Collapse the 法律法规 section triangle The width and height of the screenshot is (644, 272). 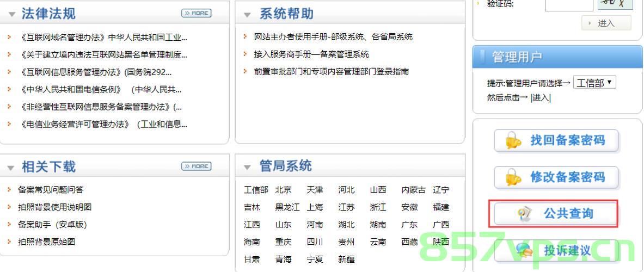point(12,15)
